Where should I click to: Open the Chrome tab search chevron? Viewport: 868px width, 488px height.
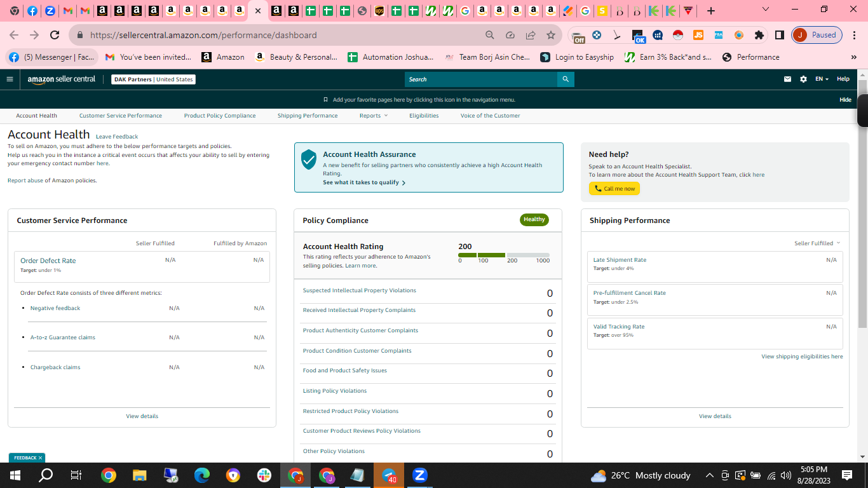pos(766,10)
